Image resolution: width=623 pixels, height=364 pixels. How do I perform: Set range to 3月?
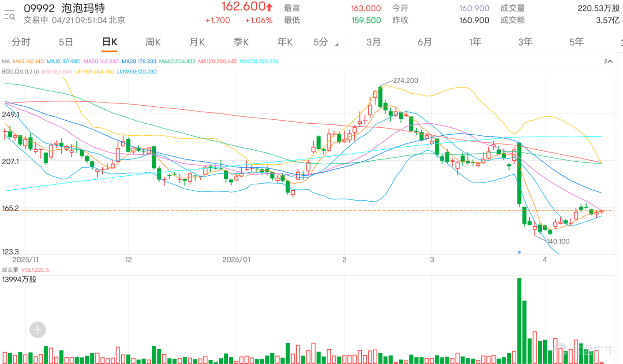tap(373, 42)
